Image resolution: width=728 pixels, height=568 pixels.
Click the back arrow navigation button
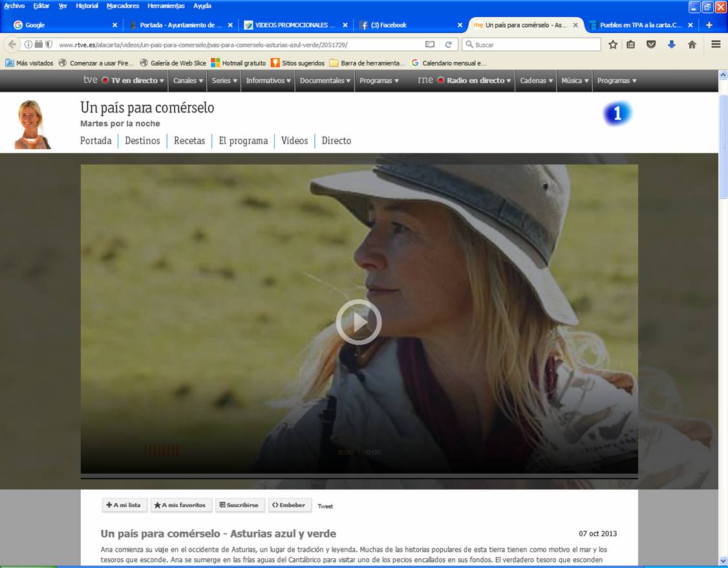coord(12,45)
